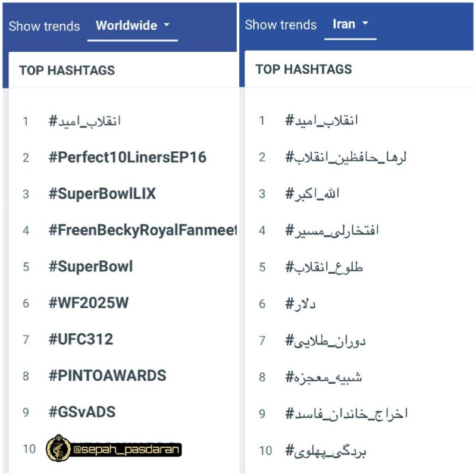The image size is (476, 476).
Task: Click the arrow beside Worldwide
Action: pyautogui.click(x=167, y=24)
